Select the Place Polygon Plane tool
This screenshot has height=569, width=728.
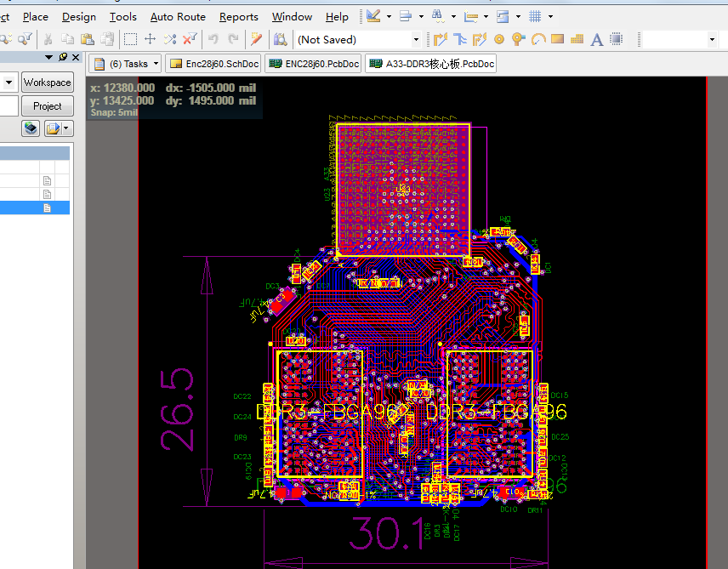point(577,39)
